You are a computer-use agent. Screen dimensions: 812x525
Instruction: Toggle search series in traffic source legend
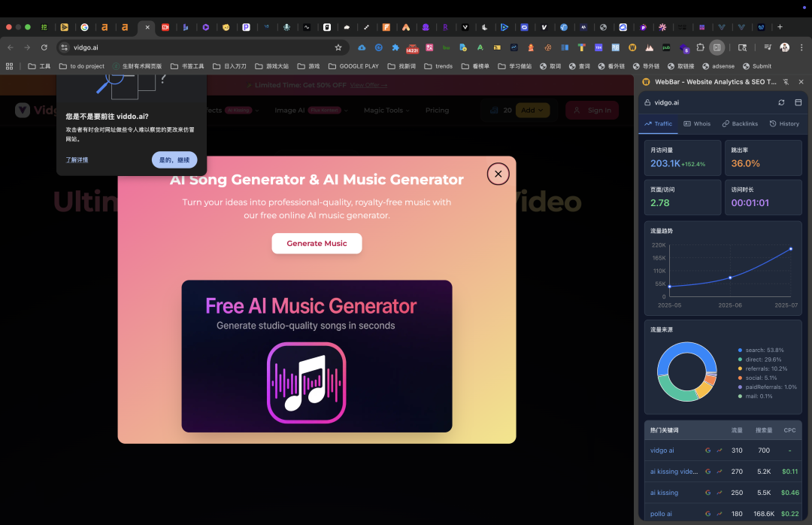point(761,350)
